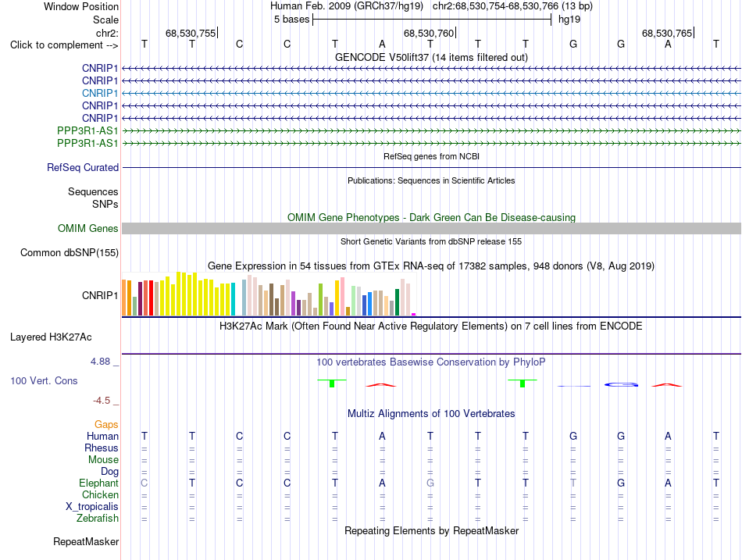Viewport: 742px width, 560px height.
Task: Click the gray C in Elephant row
Action: point(144,483)
